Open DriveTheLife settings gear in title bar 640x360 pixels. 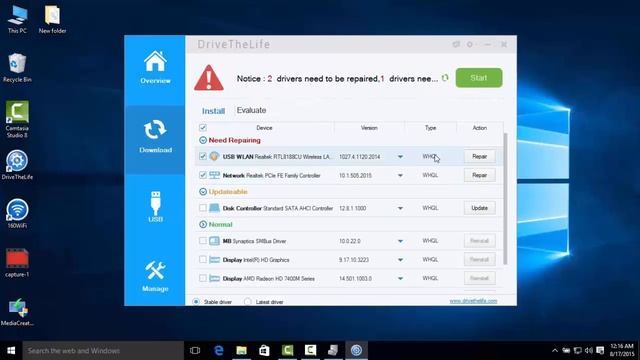click(470, 44)
